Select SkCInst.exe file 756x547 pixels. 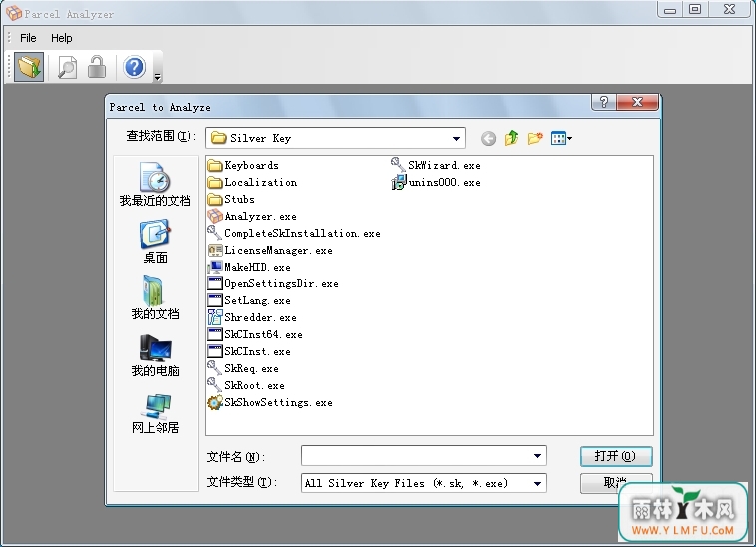point(249,351)
